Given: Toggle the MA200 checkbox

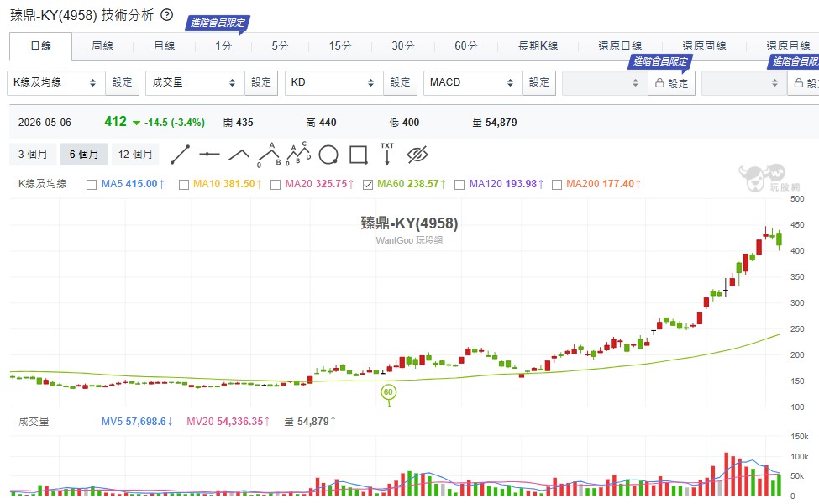Looking at the screenshot, I should (x=557, y=184).
